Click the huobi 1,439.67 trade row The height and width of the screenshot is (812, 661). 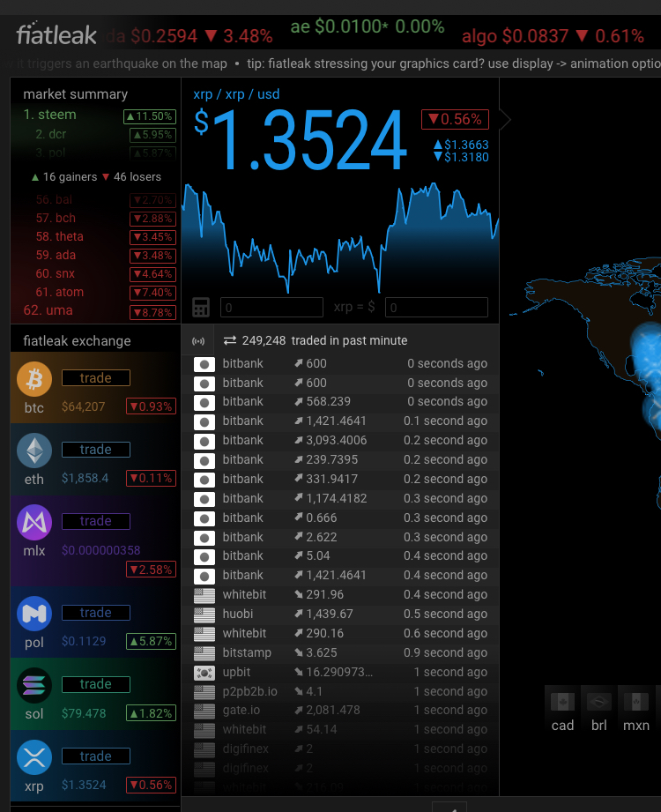tap(340, 615)
